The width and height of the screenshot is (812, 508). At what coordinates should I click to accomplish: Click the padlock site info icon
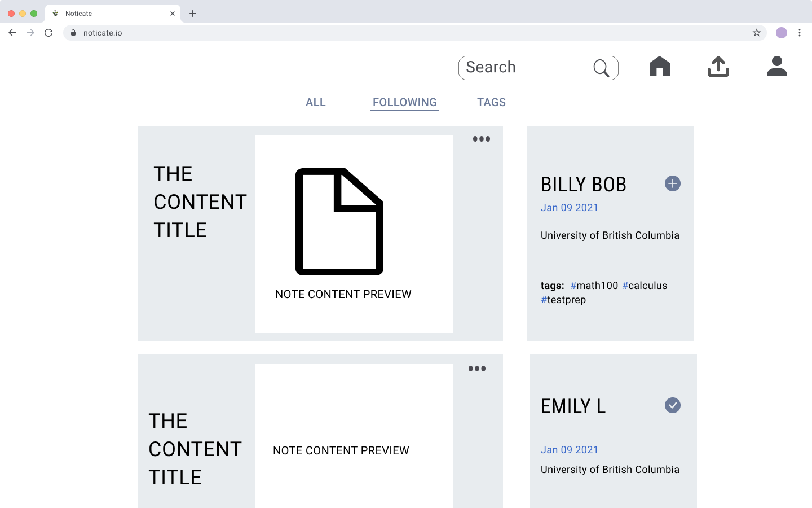point(73,33)
